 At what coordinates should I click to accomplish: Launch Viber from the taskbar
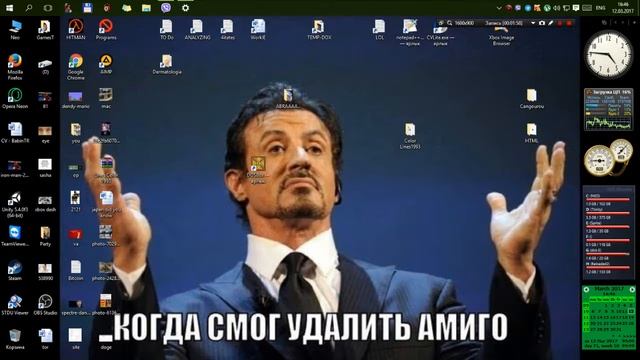[166, 8]
